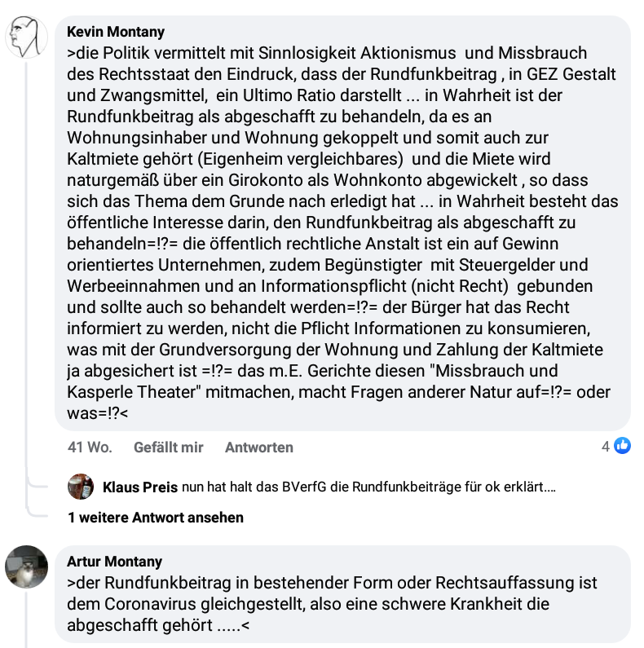Collapse thread via line under Kevin's avatar
Viewport: 644px width, 648px height.
coord(26,264)
